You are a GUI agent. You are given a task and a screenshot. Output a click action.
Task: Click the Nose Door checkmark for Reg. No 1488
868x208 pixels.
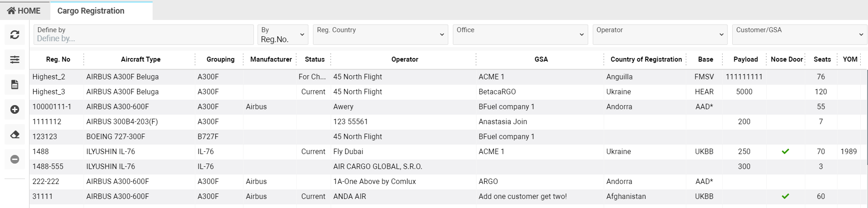pyautogui.click(x=785, y=151)
